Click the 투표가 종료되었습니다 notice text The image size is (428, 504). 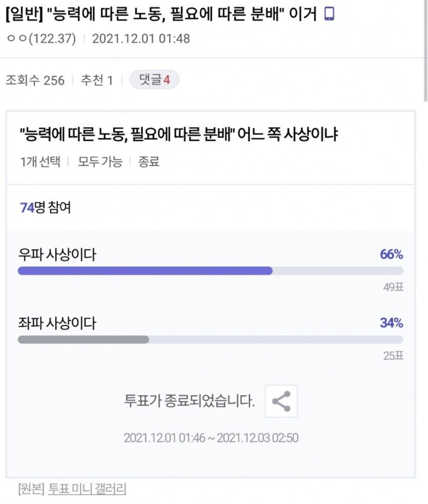[189, 402]
